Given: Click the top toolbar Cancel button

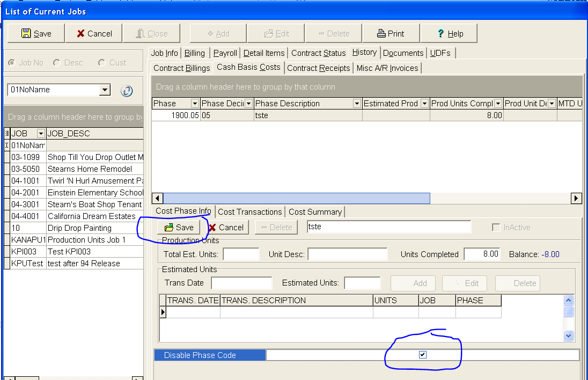Looking at the screenshot, I should [x=94, y=33].
